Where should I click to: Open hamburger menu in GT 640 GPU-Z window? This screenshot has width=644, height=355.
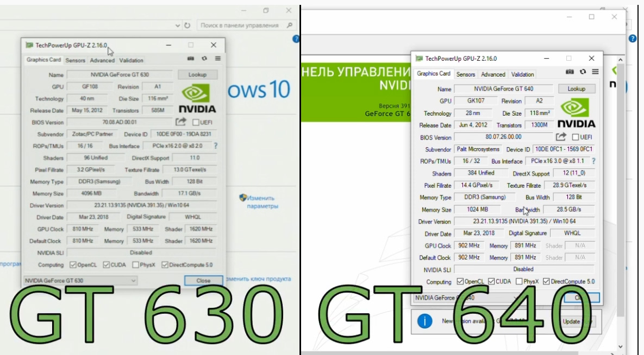click(595, 72)
